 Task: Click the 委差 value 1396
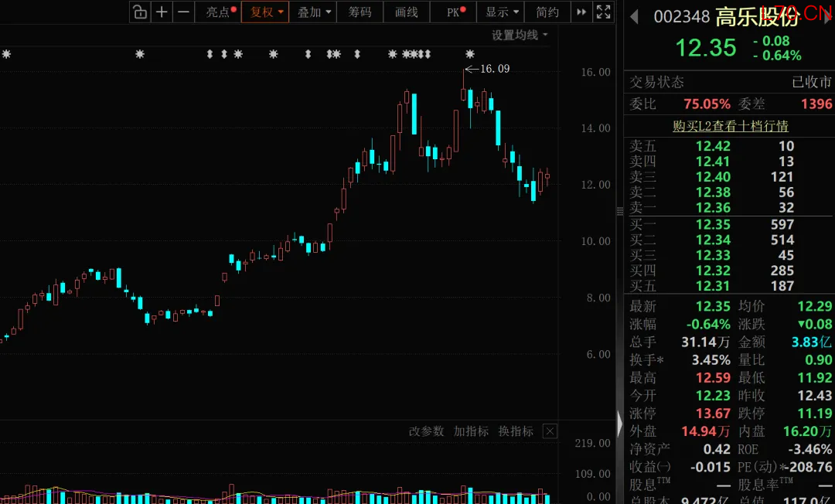coord(816,104)
